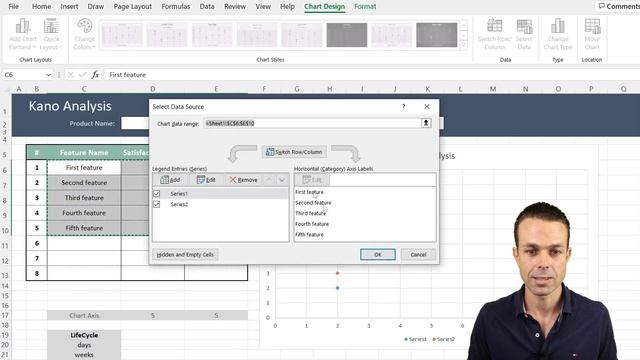Open the Review tab

pos(235,6)
